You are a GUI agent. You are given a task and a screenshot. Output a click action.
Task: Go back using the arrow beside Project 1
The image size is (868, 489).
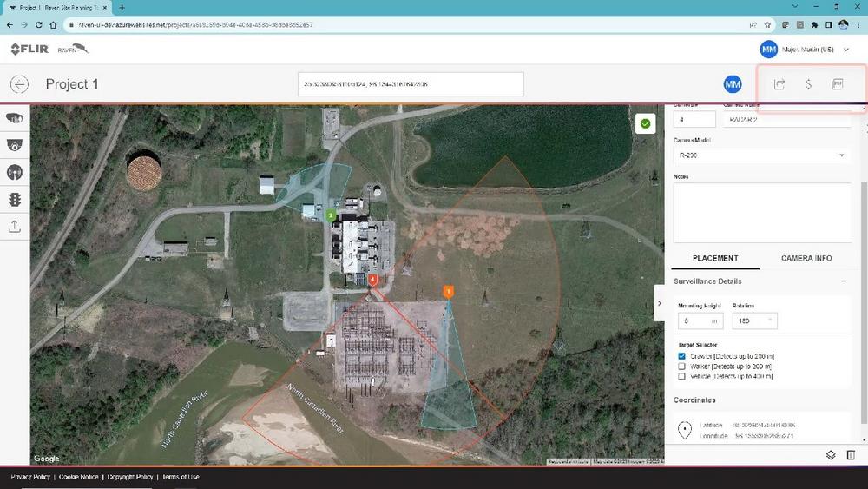pyautogui.click(x=19, y=84)
